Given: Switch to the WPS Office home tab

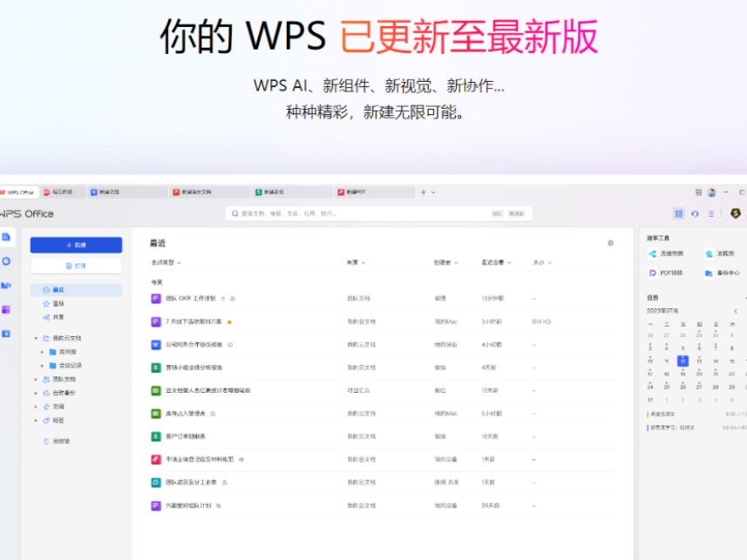Looking at the screenshot, I should coord(18,192).
